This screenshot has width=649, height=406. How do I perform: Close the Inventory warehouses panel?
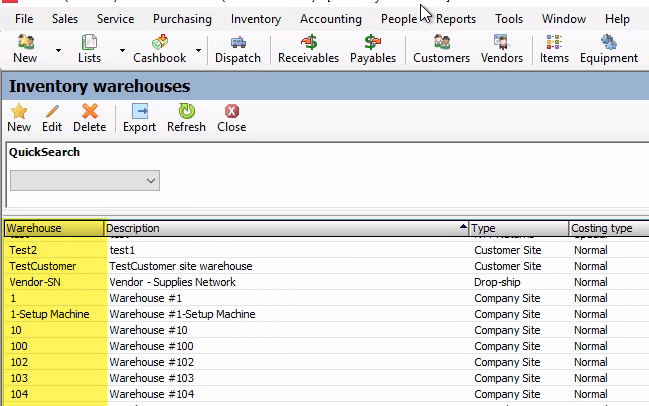click(232, 118)
